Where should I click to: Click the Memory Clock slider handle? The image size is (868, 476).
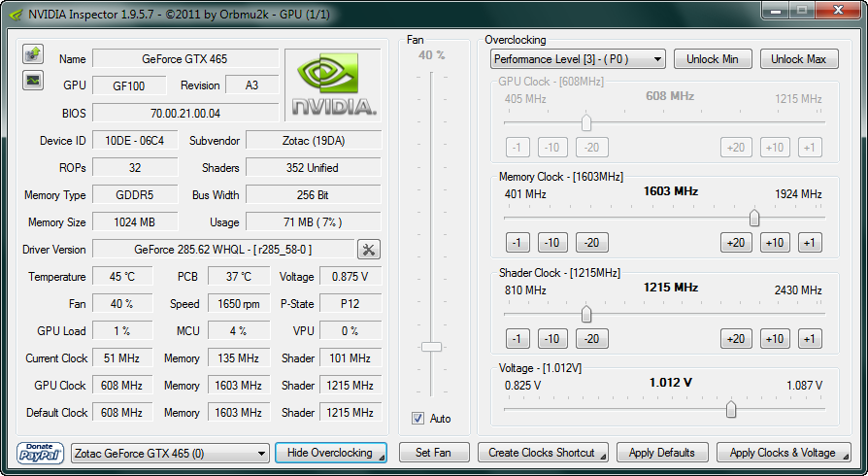pyautogui.click(x=754, y=218)
